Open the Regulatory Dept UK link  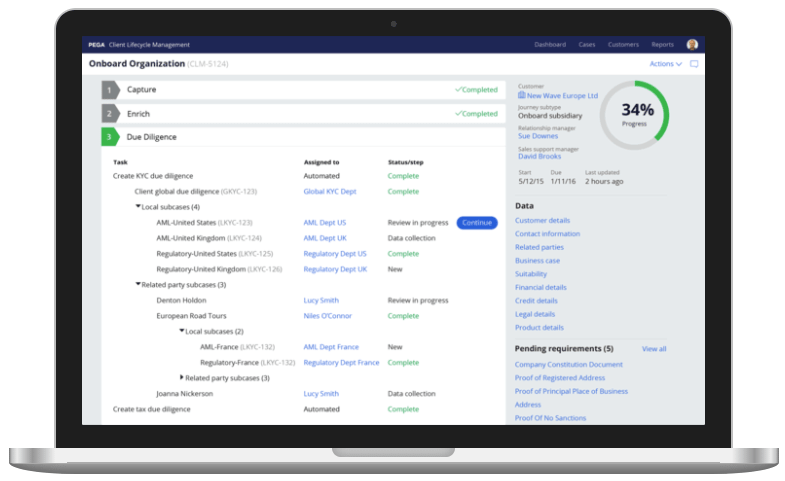[x=335, y=269]
